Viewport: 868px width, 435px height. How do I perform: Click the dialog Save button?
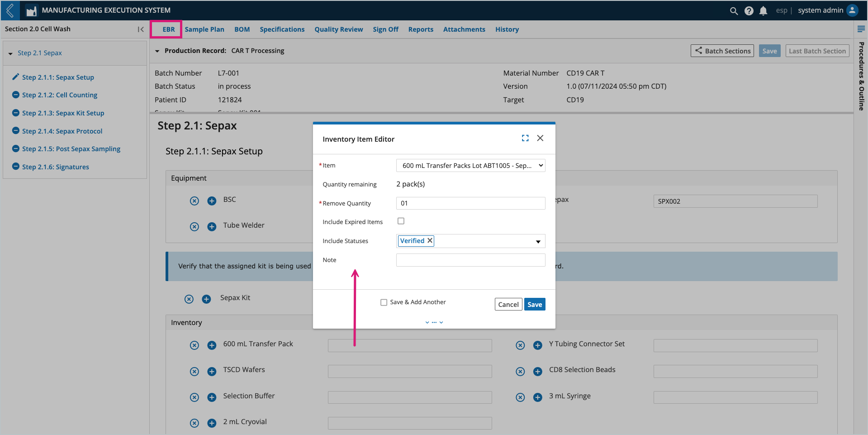(x=535, y=305)
